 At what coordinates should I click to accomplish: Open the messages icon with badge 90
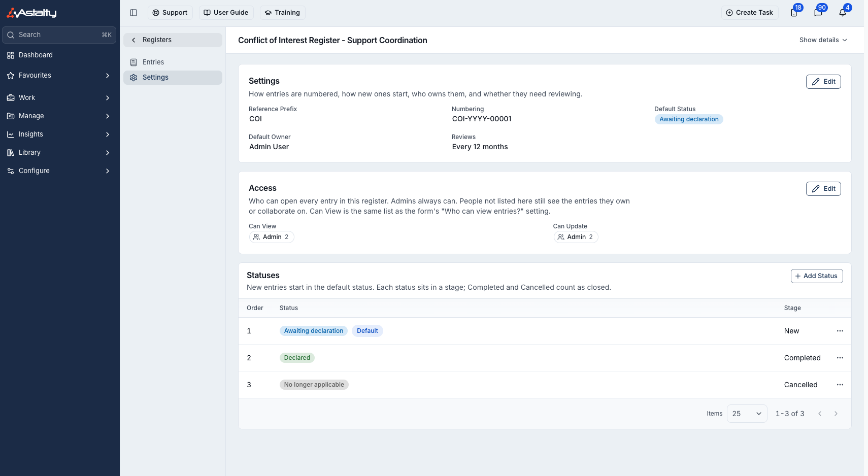click(x=818, y=13)
